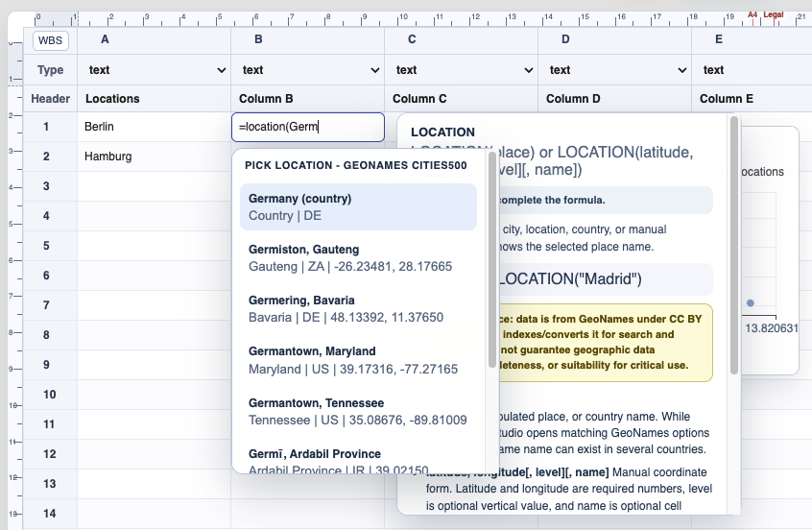812x530 pixels.
Task: Click the Column B header cell
Action: point(307,99)
